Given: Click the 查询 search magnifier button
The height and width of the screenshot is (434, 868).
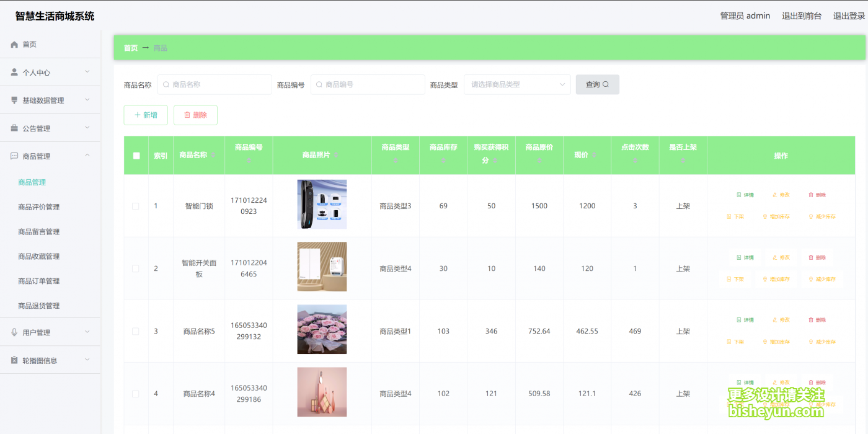Looking at the screenshot, I should pos(596,84).
